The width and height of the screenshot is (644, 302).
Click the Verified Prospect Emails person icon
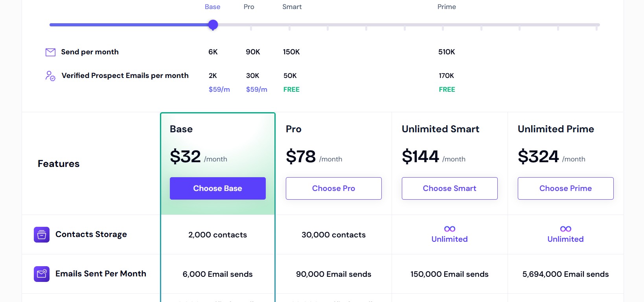[50, 76]
